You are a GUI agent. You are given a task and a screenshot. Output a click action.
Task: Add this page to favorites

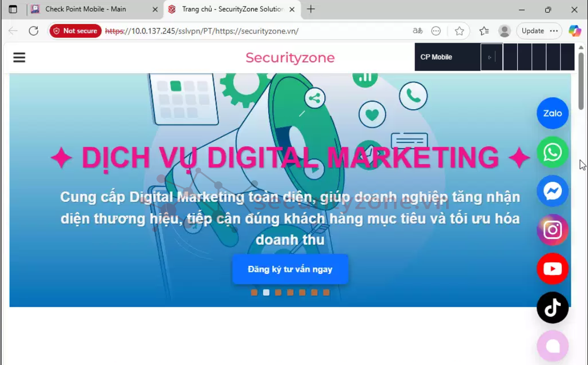[x=459, y=31]
